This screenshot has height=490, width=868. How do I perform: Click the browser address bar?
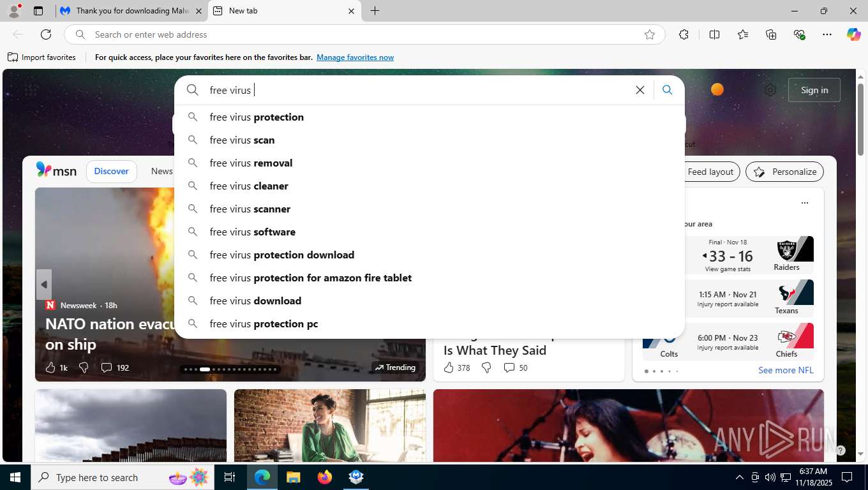click(364, 34)
